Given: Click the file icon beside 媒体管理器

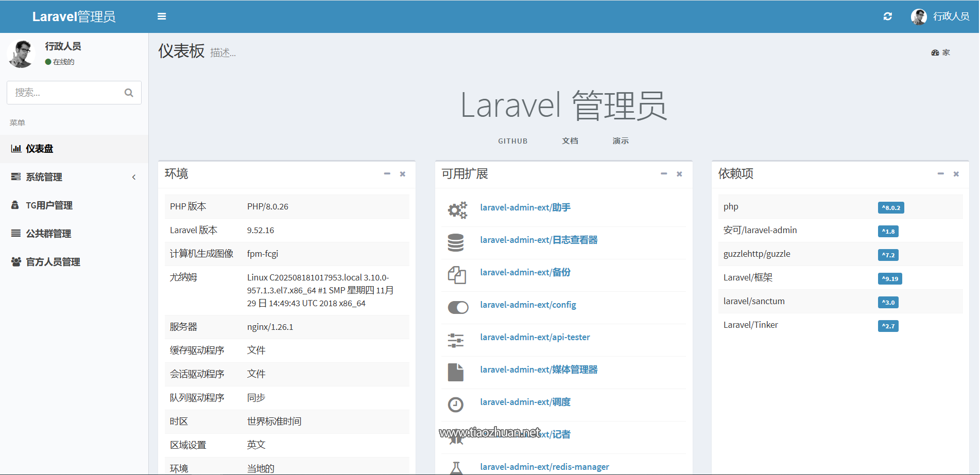Looking at the screenshot, I should click(456, 372).
